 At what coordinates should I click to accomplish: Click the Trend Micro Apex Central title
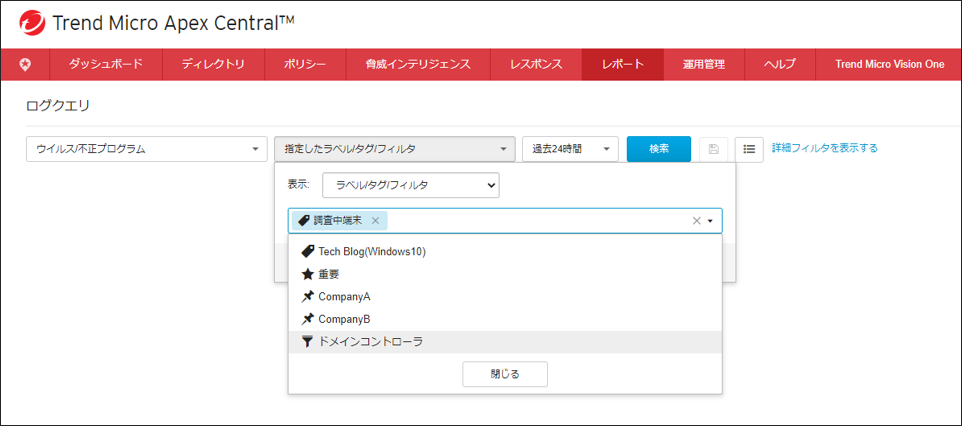pos(174,24)
